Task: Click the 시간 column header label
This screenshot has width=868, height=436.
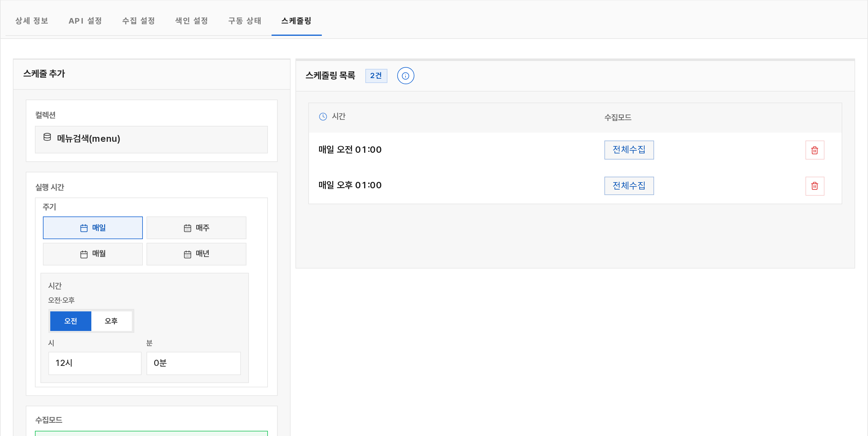Action: click(x=339, y=116)
